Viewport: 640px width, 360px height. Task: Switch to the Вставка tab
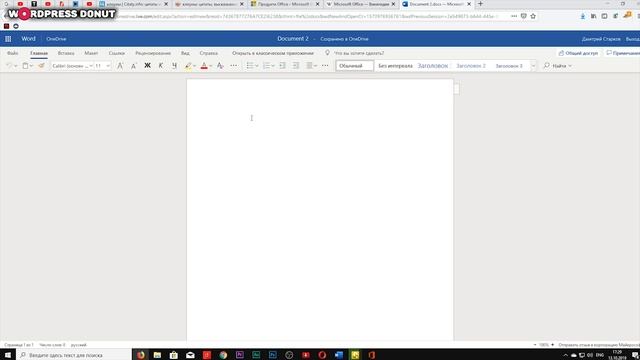coord(66,53)
